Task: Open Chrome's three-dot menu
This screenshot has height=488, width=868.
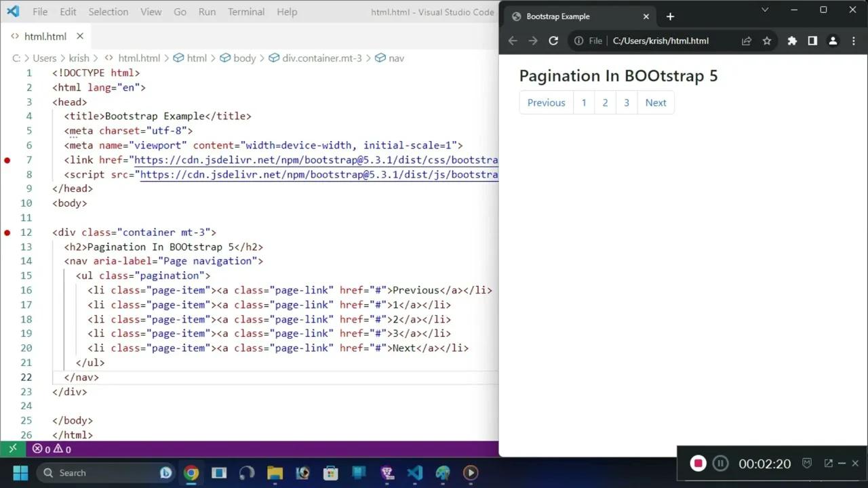Action: coord(853,41)
